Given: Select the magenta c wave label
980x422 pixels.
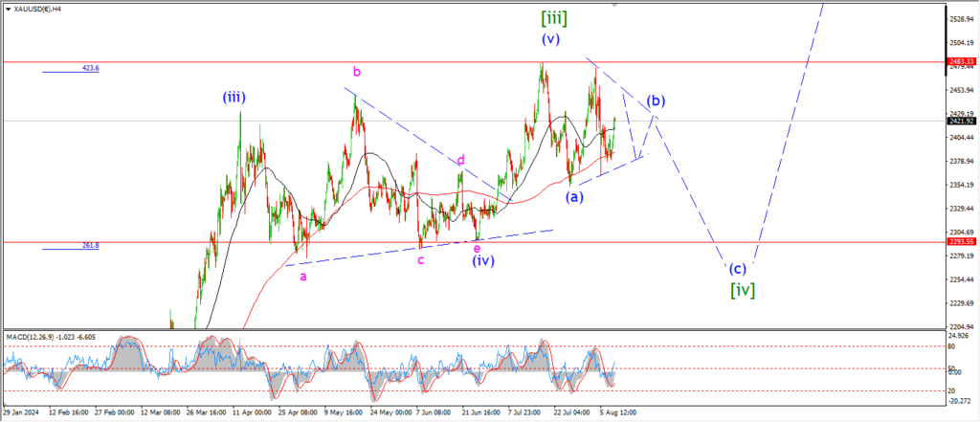Looking at the screenshot, I should [421, 260].
